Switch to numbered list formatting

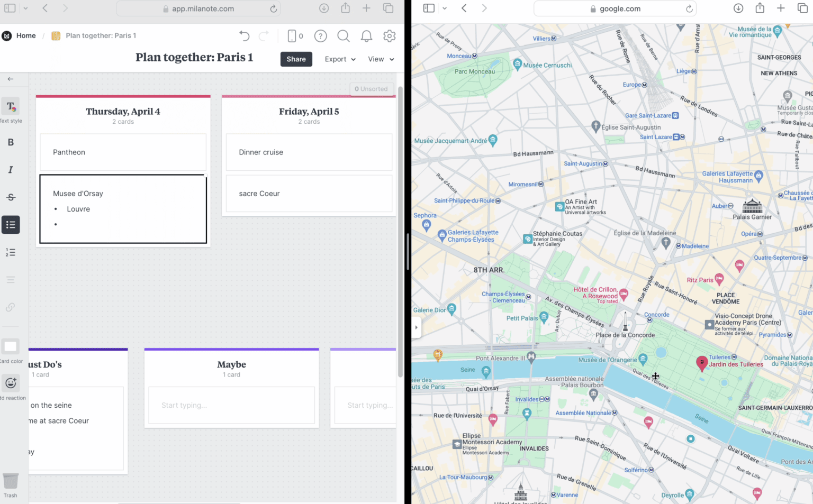[x=11, y=252]
